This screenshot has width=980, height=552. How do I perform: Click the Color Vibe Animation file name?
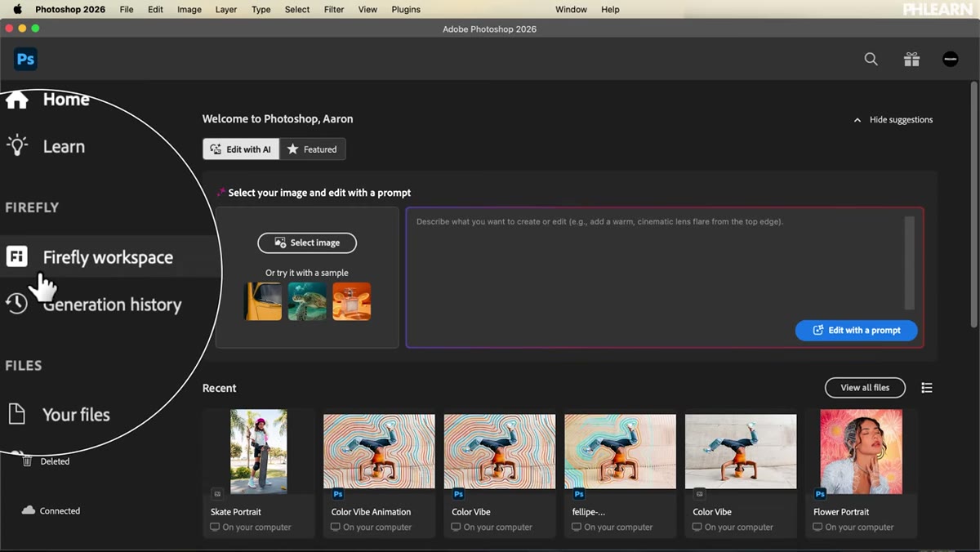point(372,512)
